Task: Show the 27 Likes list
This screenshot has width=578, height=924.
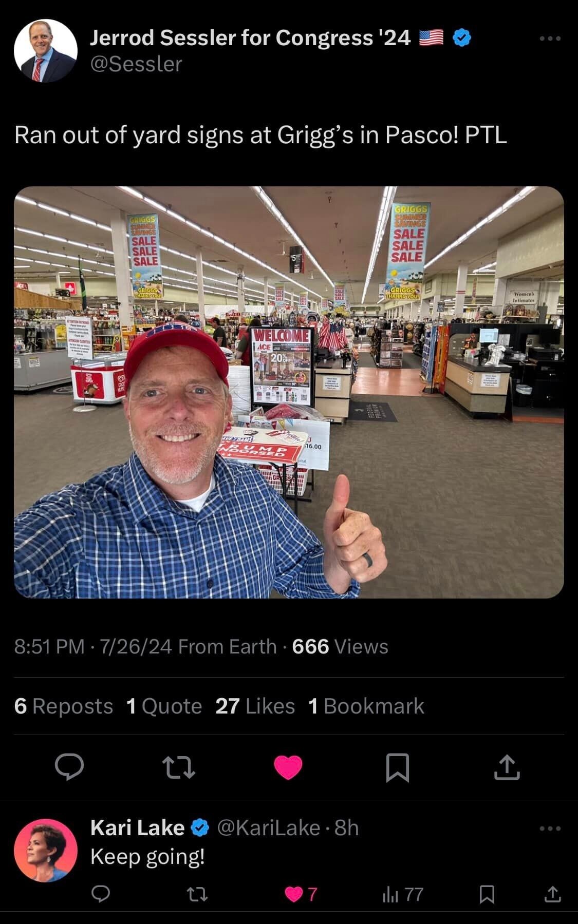Action: coord(255,706)
